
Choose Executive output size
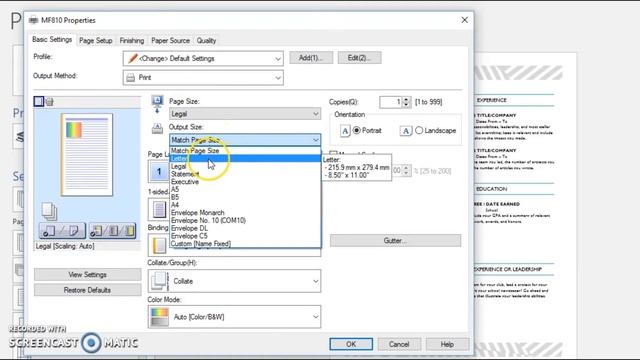click(245, 182)
